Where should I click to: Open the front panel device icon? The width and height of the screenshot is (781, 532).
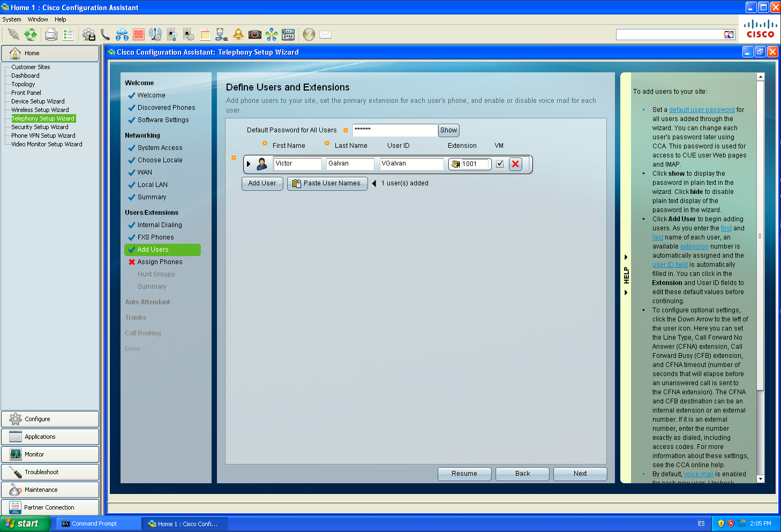288,35
